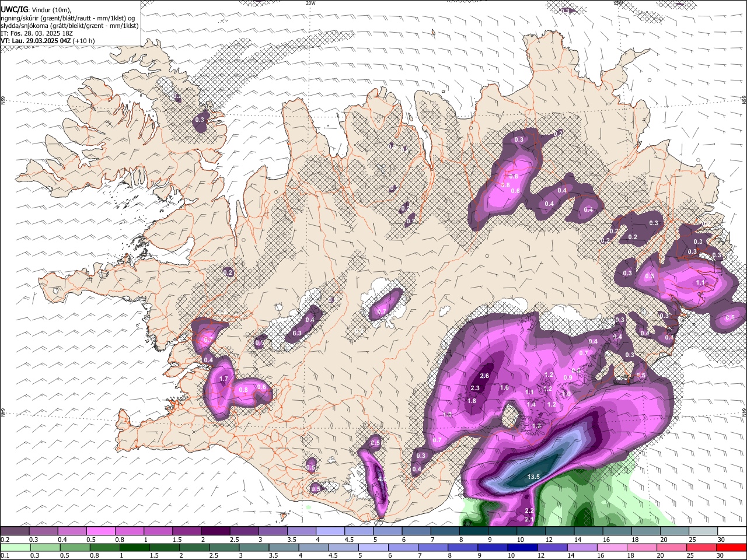747x560 pixels.
Task: Click the 2.2 value near the bottom
Action: (x=529, y=511)
